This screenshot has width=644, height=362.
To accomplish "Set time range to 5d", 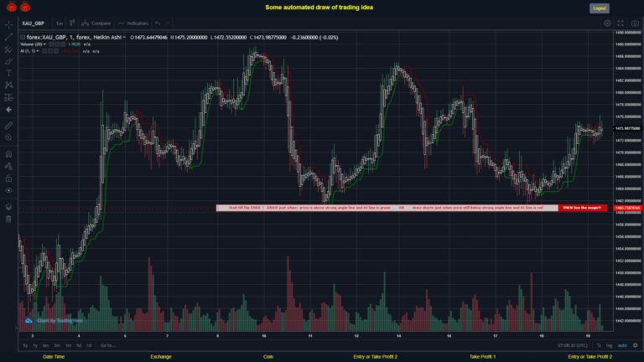I will (79, 345).
